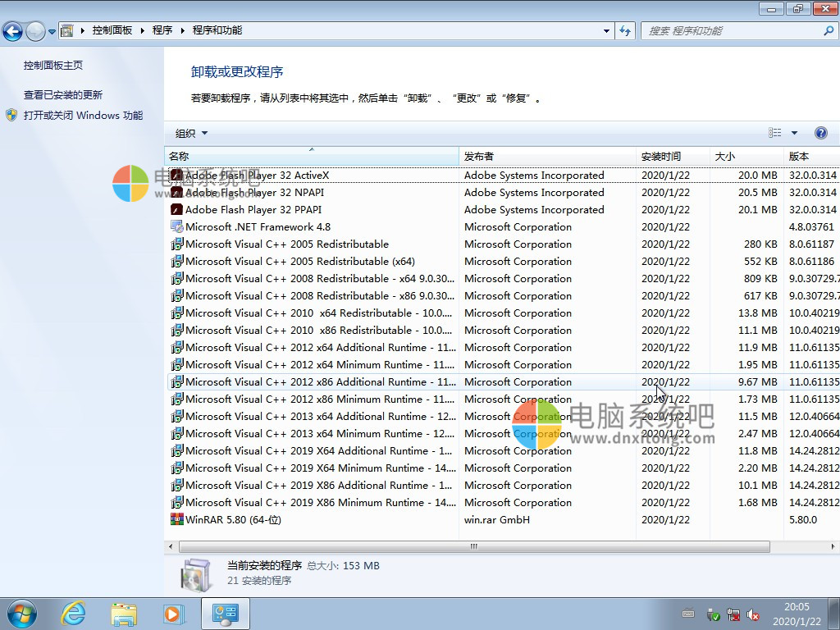Image resolution: width=840 pixels, height=630 pixels.
Task: Click the horizontal scrollbar thumb
Action: coord(473,546)
